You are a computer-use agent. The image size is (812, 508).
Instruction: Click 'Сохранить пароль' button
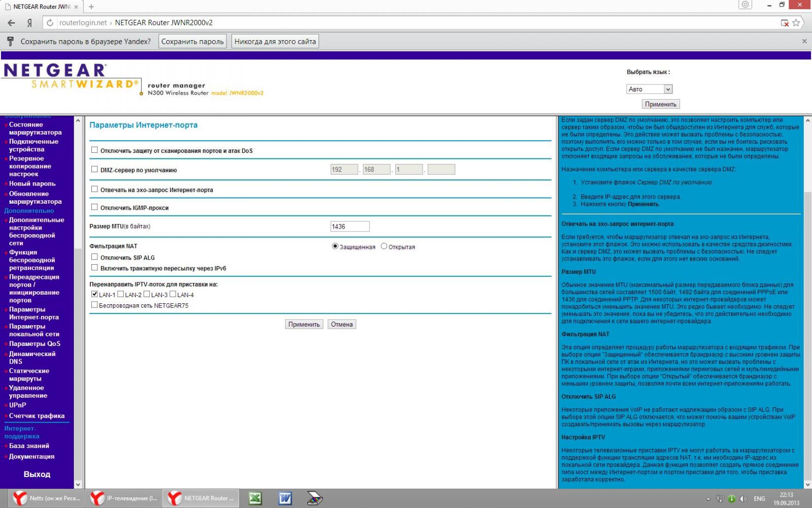tap(192, 42)
